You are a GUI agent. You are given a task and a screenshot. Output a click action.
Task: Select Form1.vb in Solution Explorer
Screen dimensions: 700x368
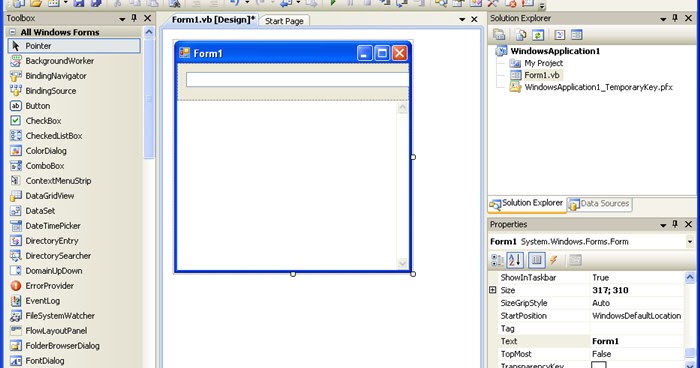click(x=542, y=75)
